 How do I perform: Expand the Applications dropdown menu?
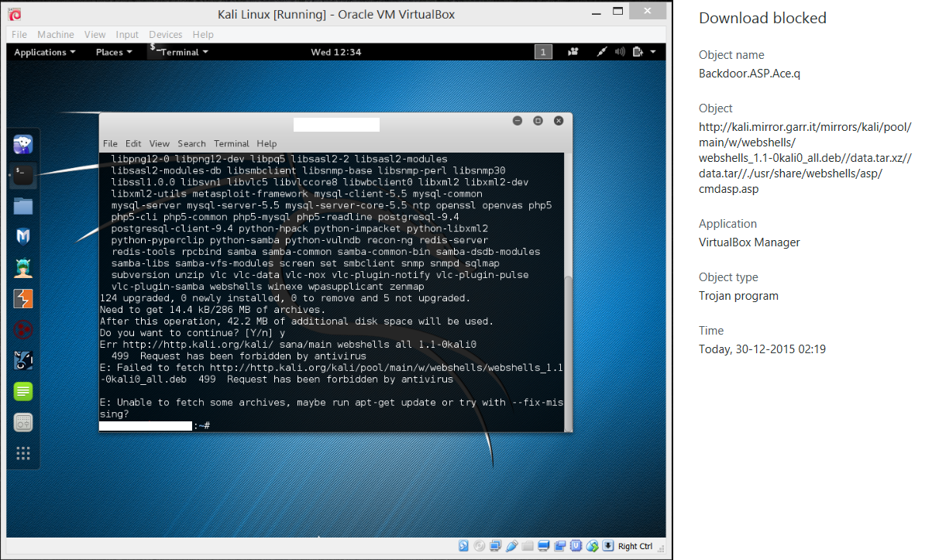pyautogui.click(x=45, y=52)
